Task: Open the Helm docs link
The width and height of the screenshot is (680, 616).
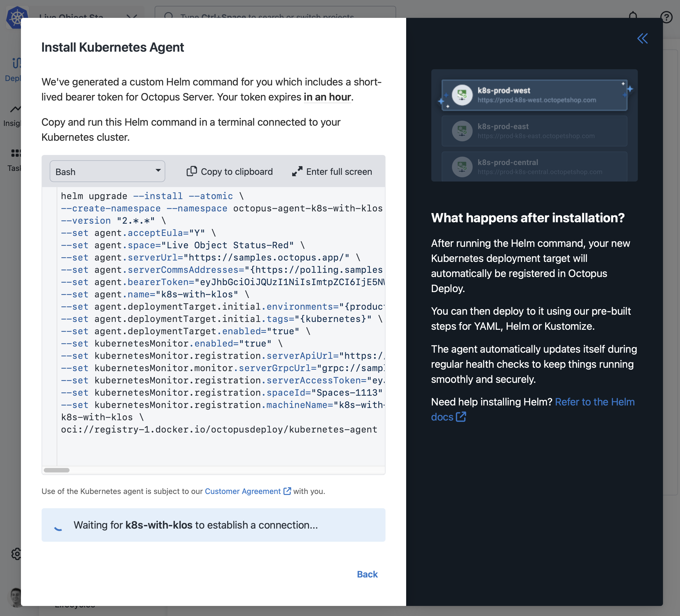Action: pos(594,402)
